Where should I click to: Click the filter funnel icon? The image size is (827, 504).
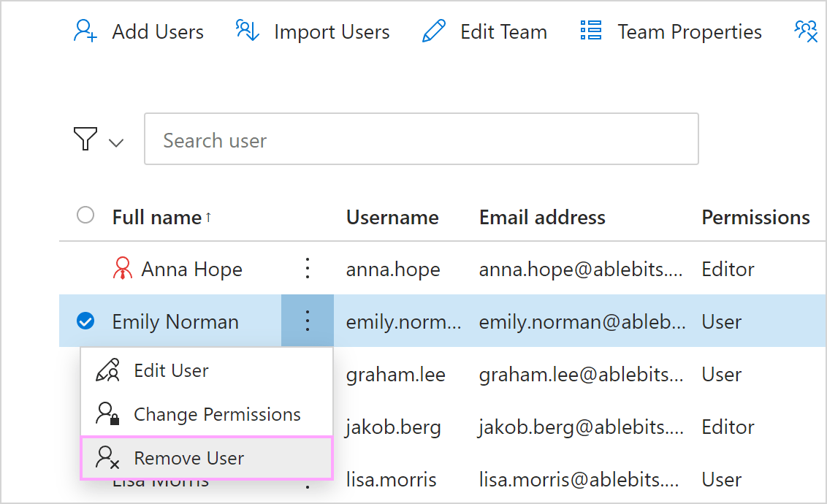point(85,139)
